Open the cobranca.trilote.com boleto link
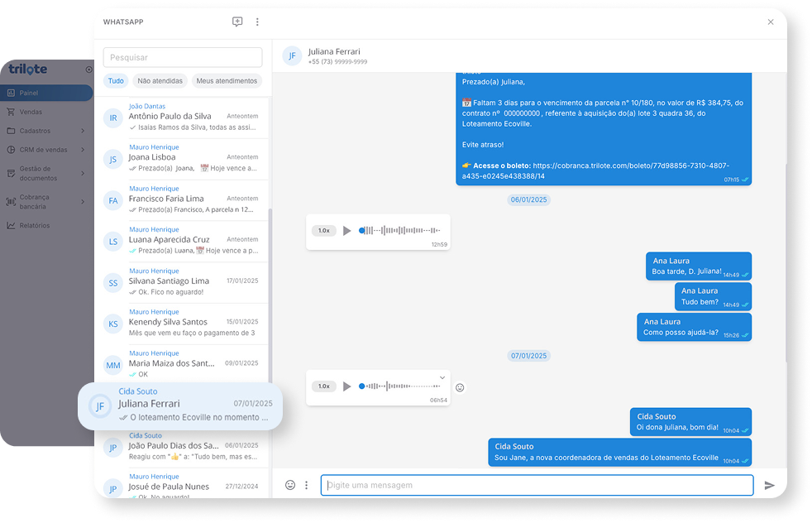812x523 pixels. [x=595, y=170]
